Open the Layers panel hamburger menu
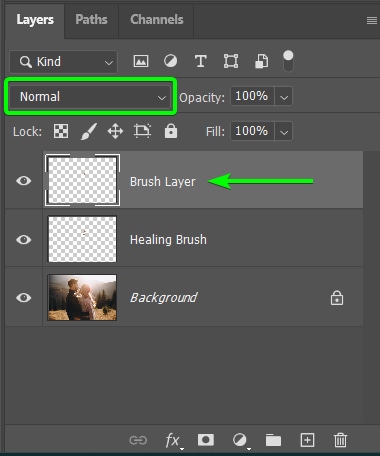Screen dimensions: 380x456 tap(372, 21)
